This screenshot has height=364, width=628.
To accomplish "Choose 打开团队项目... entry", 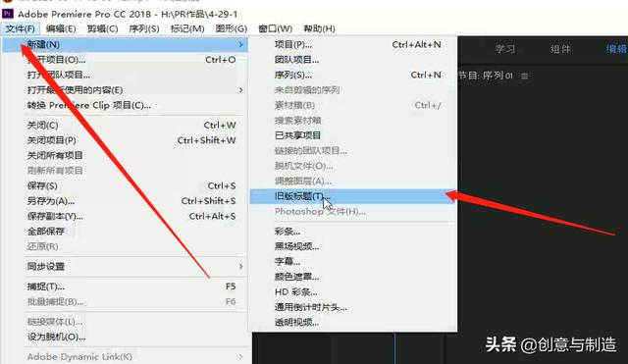I will 126,75.
